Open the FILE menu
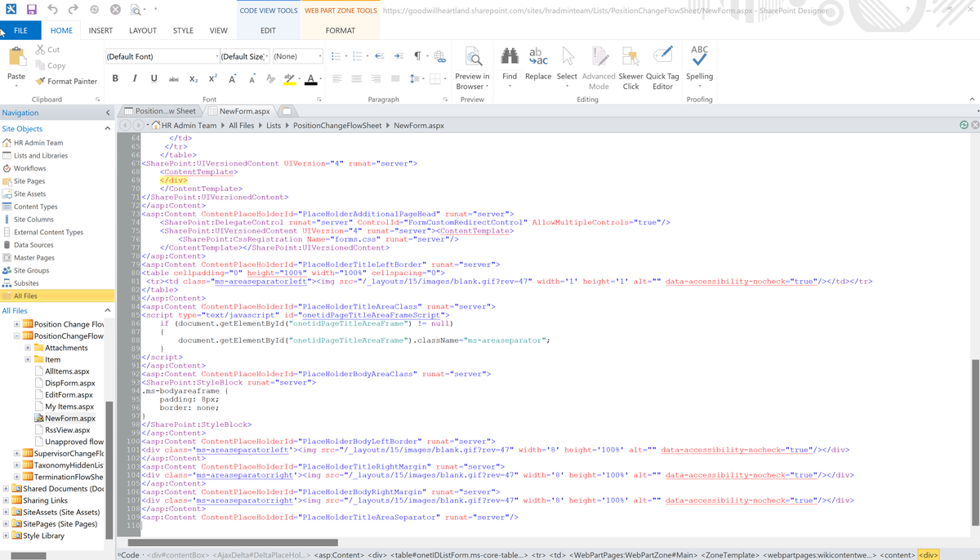 (21, 30)
